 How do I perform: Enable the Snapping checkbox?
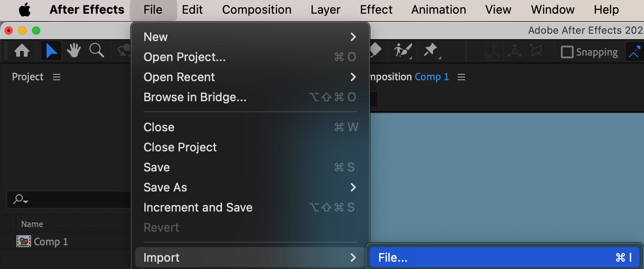(567, 52)
